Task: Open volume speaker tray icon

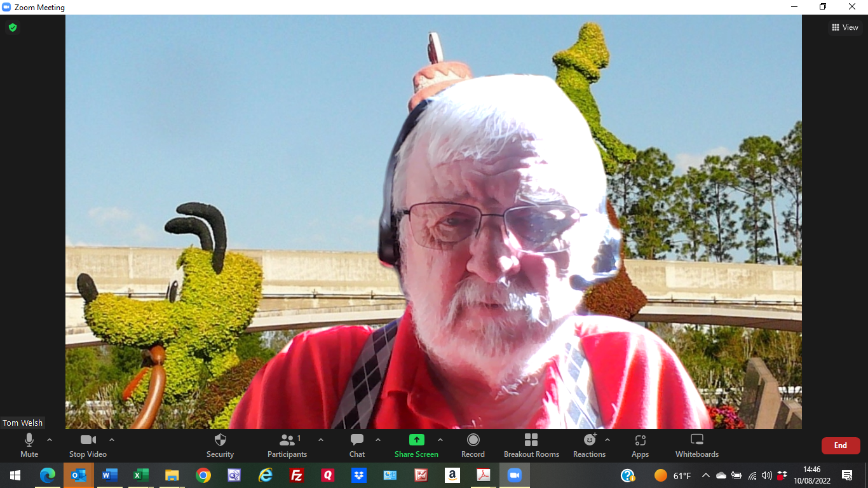Action: pos(767,475)
